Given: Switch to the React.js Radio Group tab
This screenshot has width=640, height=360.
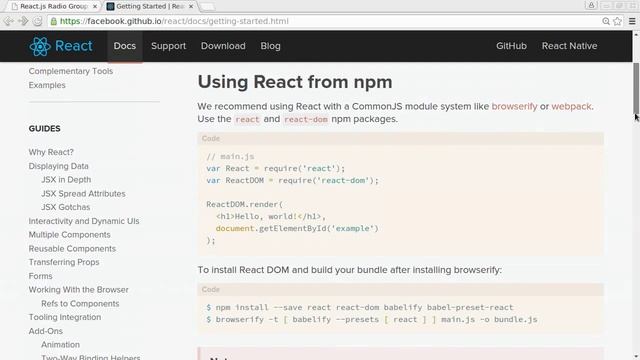Looking at the screenshot, I should click(x=53, y=7).
